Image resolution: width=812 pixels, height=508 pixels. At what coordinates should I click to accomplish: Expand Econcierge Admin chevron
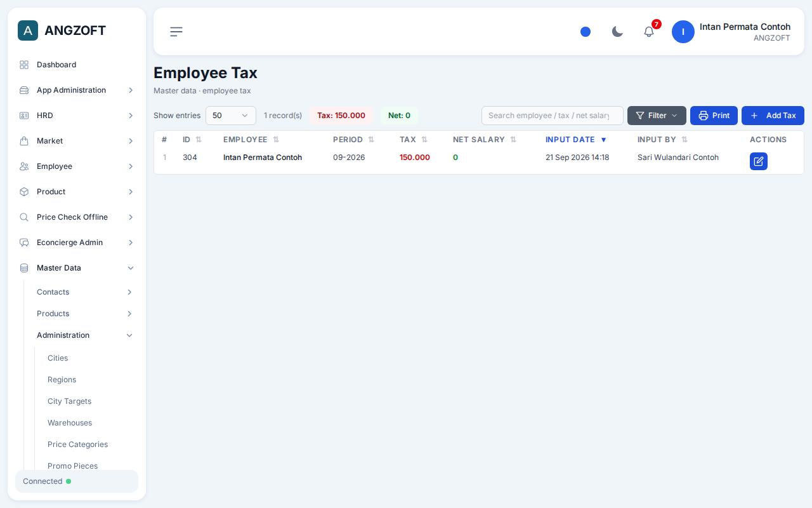131,243
